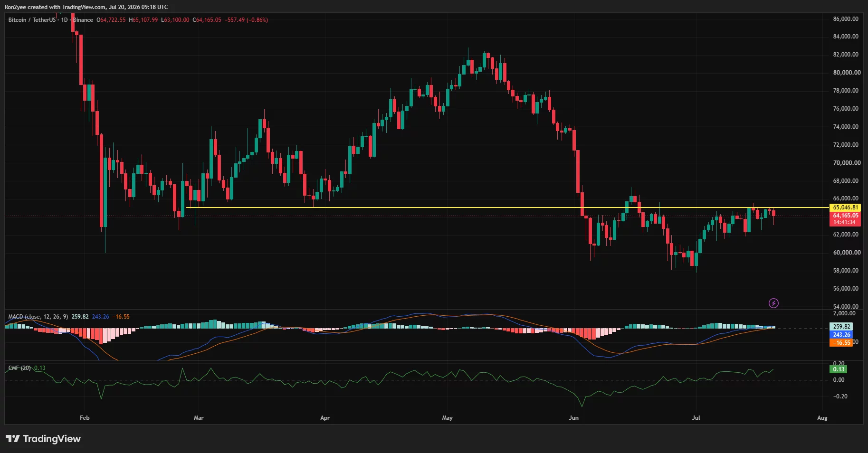Image resolution: width=868 pixels, height=453 pixels.
Task: Click the 2,000.00 MACD axis label
Action: (844, 313)
